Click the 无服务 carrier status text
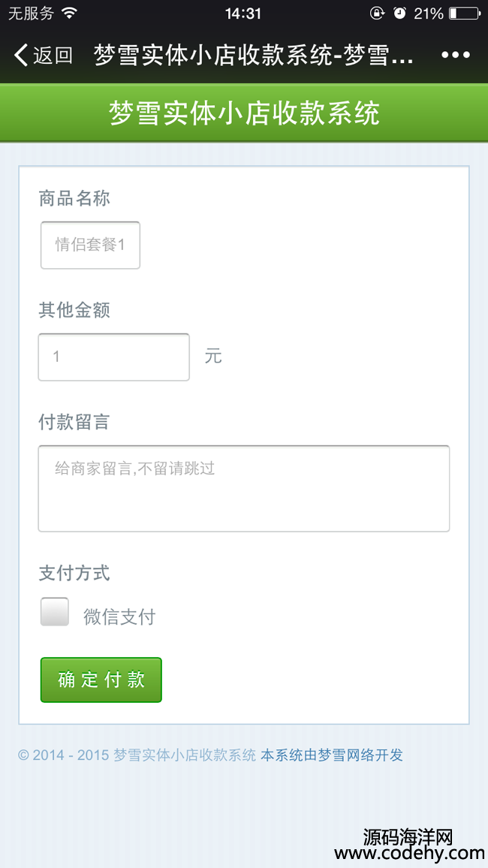The image size is (488, 868). click(x=31, y=14)
